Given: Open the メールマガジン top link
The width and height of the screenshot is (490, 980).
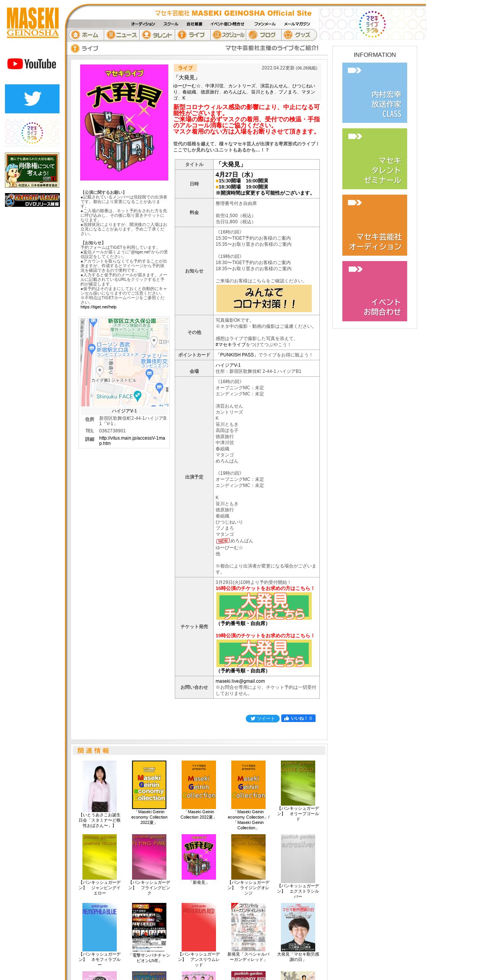Looking at the screenshot, I should (x=297, y=24).
